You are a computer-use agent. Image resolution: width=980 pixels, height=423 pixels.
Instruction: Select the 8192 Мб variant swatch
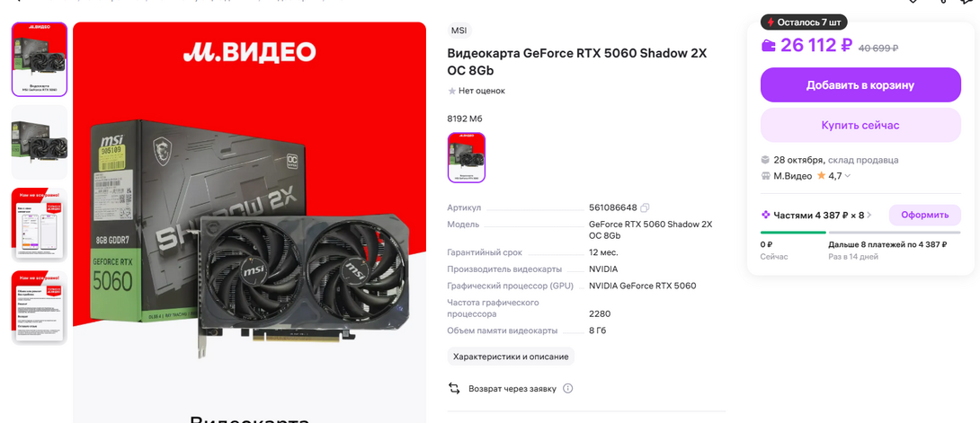click(x=467, y=157)
